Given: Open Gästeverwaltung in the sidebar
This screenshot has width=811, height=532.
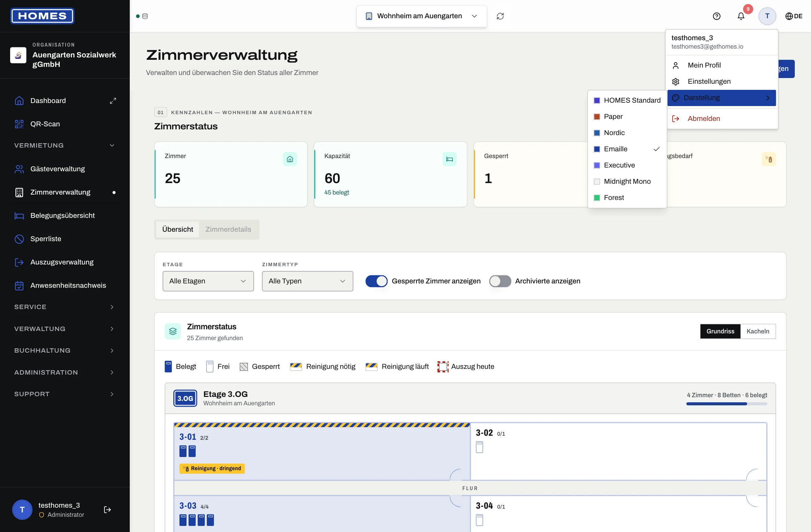Looking at the screenshot, I should click(x=65, y=169).
